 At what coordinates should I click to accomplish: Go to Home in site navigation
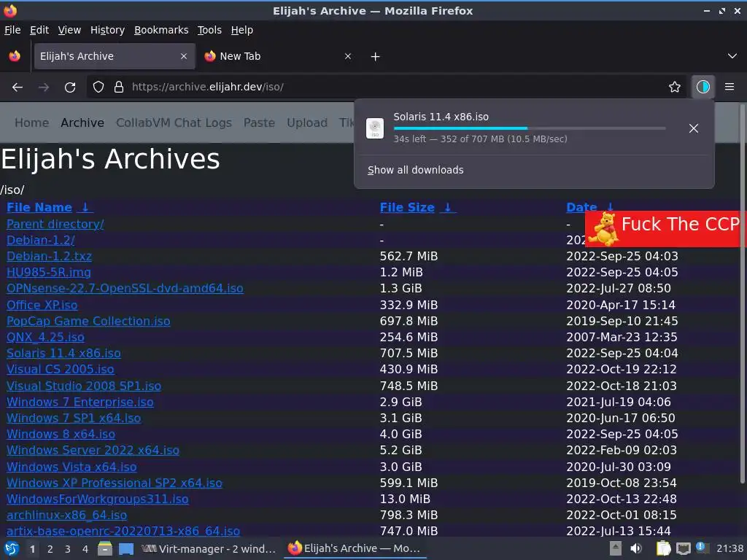point(32,122)
